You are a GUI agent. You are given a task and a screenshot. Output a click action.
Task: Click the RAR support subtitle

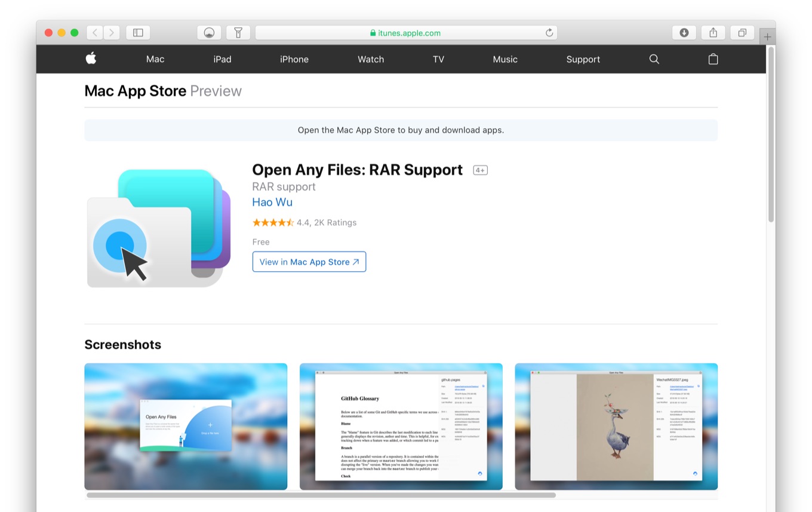(x=284, y=186)
